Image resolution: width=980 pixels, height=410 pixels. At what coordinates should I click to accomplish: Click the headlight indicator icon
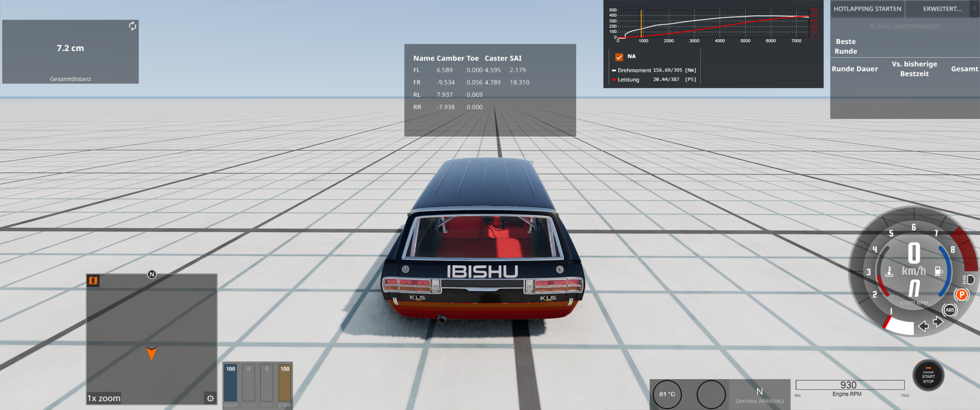(968, 280)
